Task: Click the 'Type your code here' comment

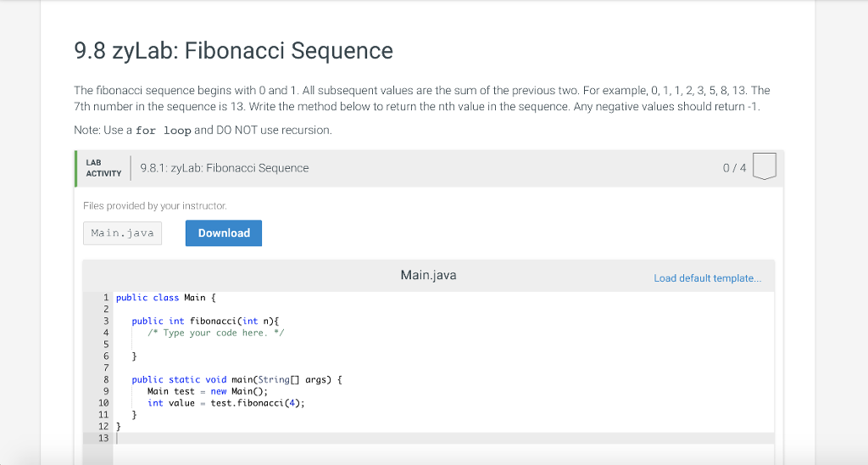Action: click(x=215, y=333)
